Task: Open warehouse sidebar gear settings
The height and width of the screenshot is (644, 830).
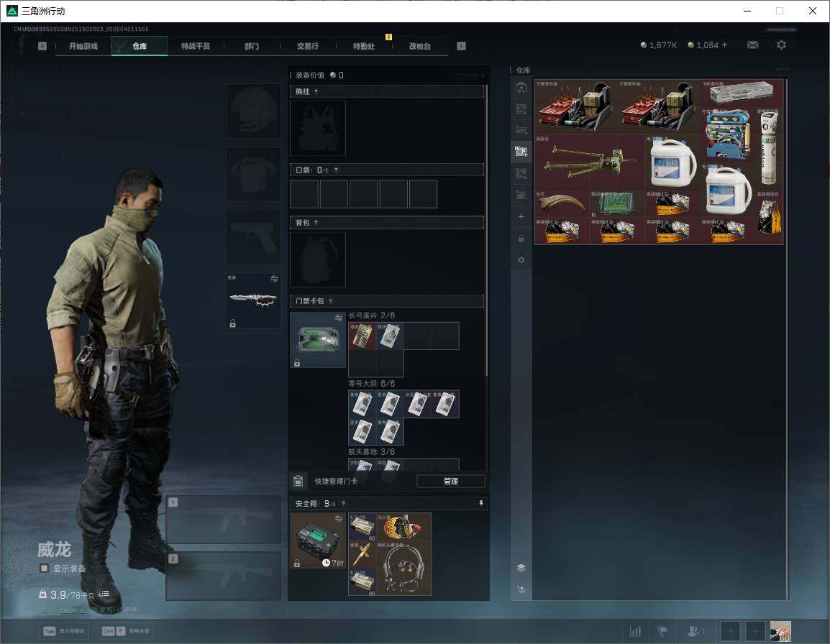Action: 521,259
